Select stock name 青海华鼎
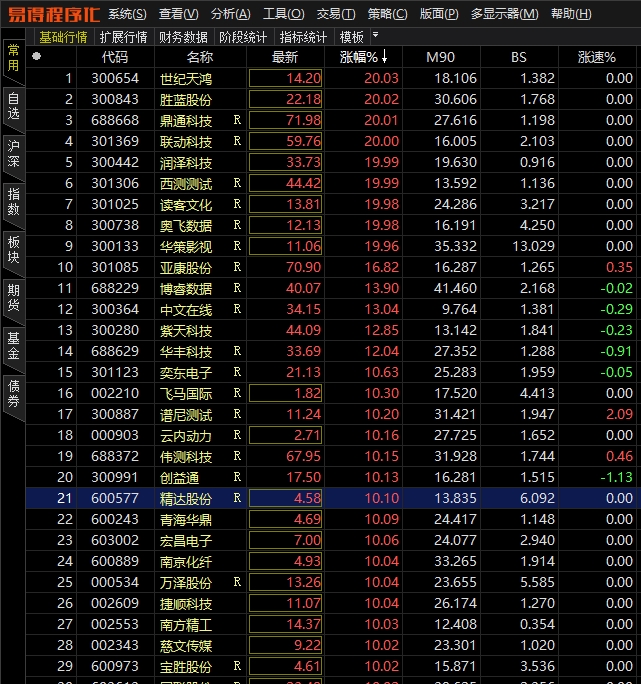641x684 pixels. pyautogui.click(x=186, y=520)
